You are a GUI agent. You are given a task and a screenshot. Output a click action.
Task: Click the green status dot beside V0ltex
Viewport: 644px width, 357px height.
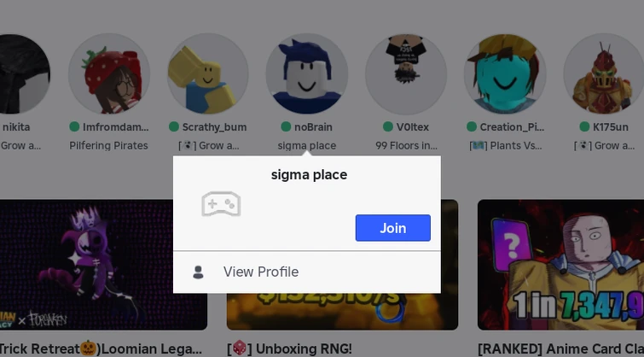point(388,126)
